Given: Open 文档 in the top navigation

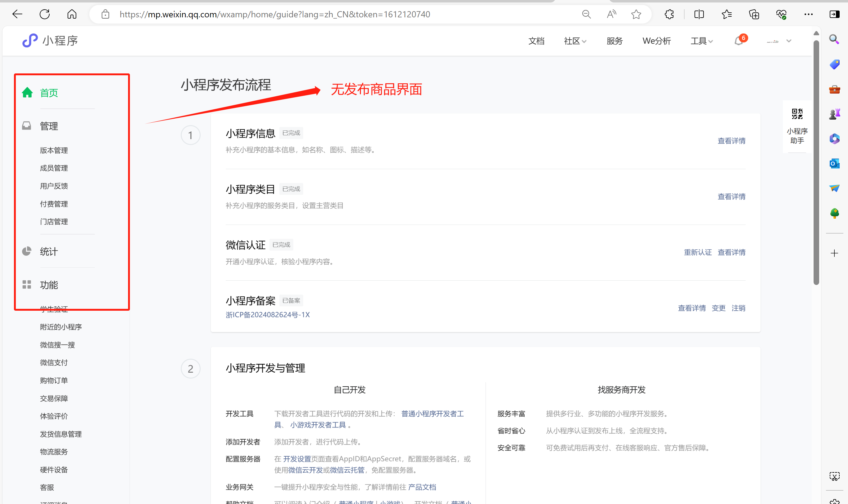Looking at the screenshot, I should [536, 41].
